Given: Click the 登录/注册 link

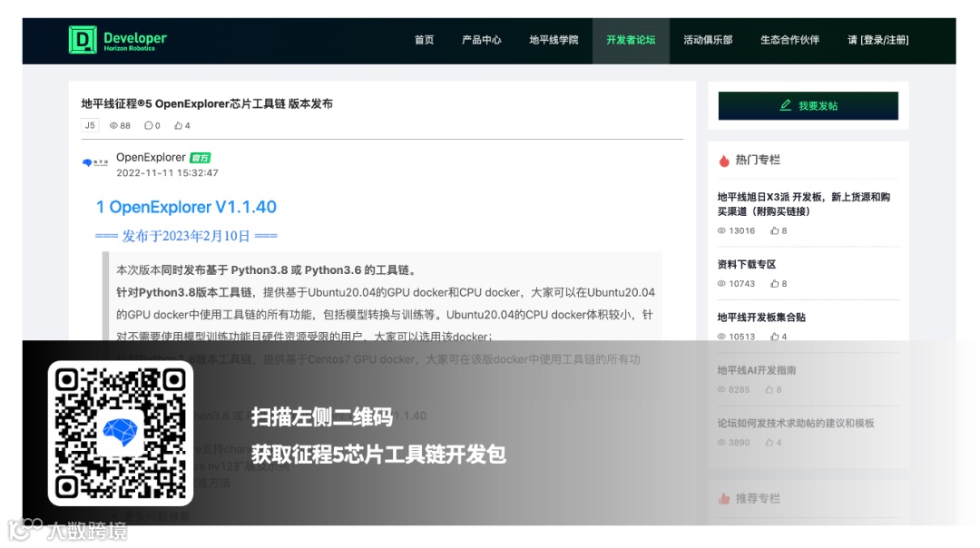Looking at the screenshot, I should coord(885,40).
